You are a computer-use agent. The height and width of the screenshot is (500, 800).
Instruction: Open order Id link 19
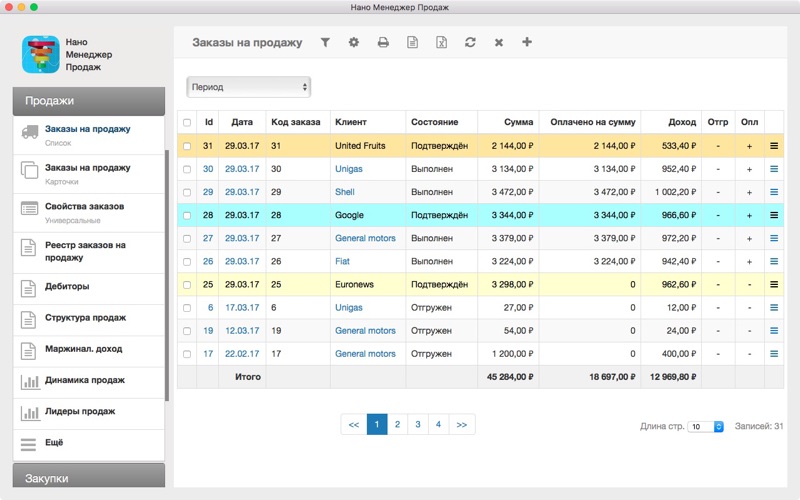coord(208,331)
